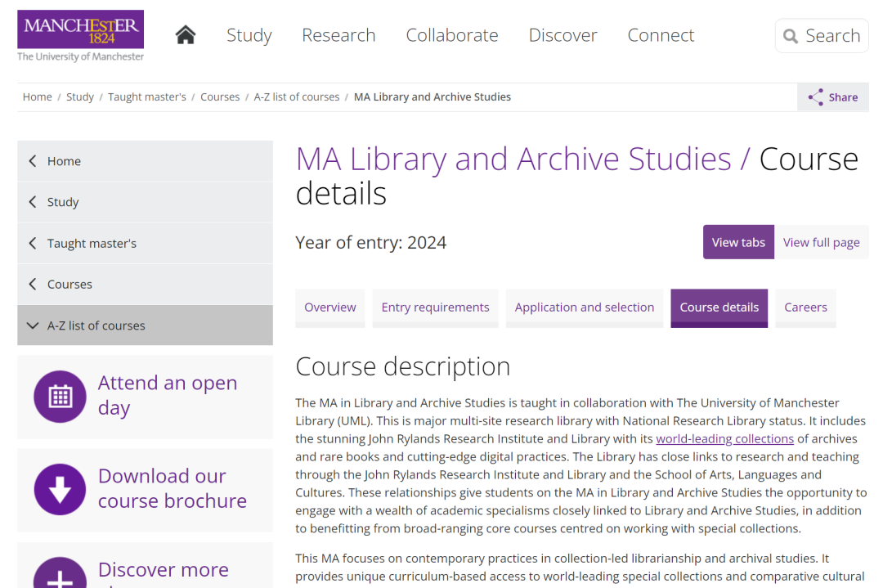
Task: Click the Share button label
Action: (x=843, y=97)
